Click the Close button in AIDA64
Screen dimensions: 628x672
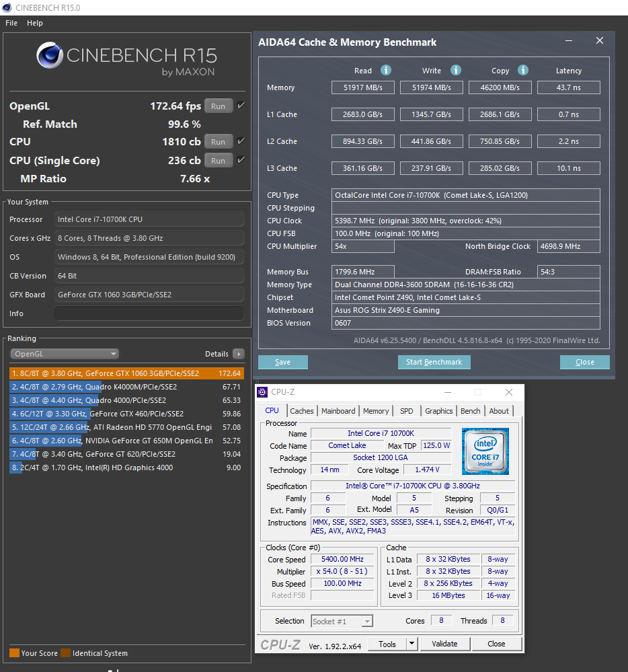(x=585, y=362)
